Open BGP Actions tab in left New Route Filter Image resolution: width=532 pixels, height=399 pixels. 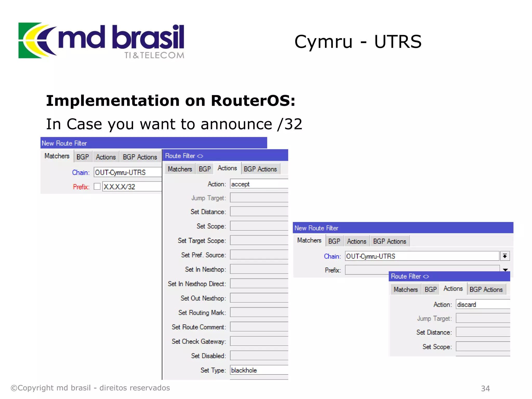coord(140,157)
